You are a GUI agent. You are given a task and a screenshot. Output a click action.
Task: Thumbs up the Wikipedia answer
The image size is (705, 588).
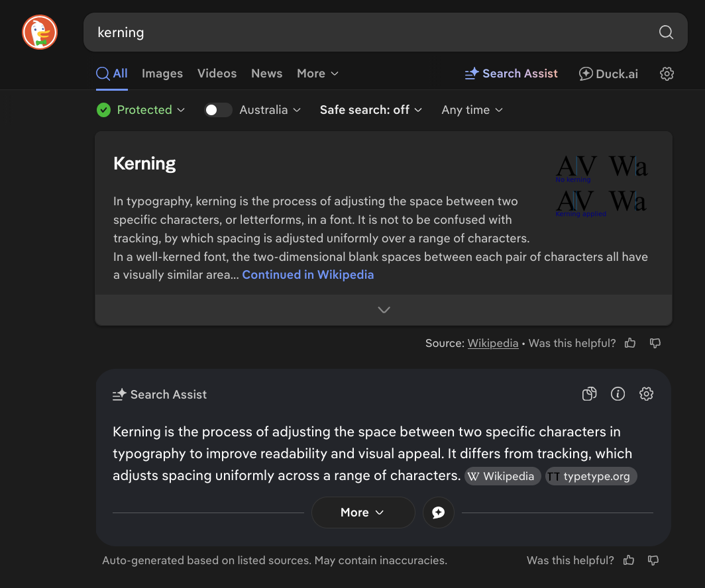click(x=630, y=343)
